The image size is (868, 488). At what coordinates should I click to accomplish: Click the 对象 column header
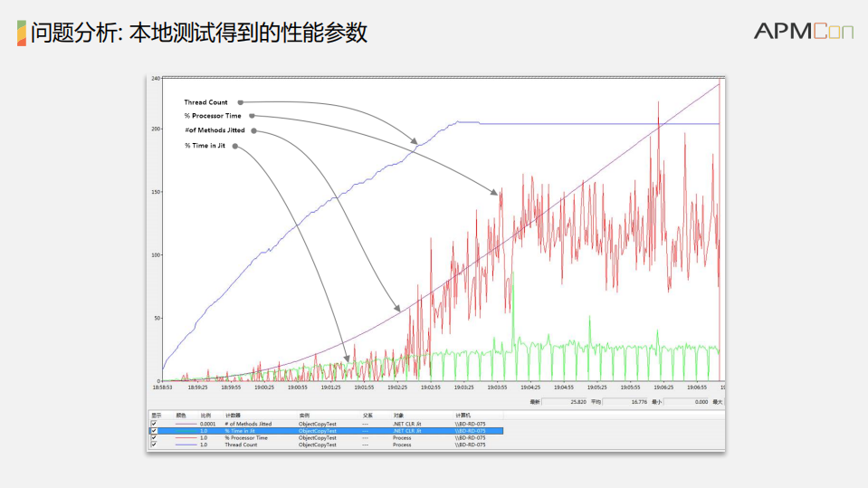(x=398, y=416)
